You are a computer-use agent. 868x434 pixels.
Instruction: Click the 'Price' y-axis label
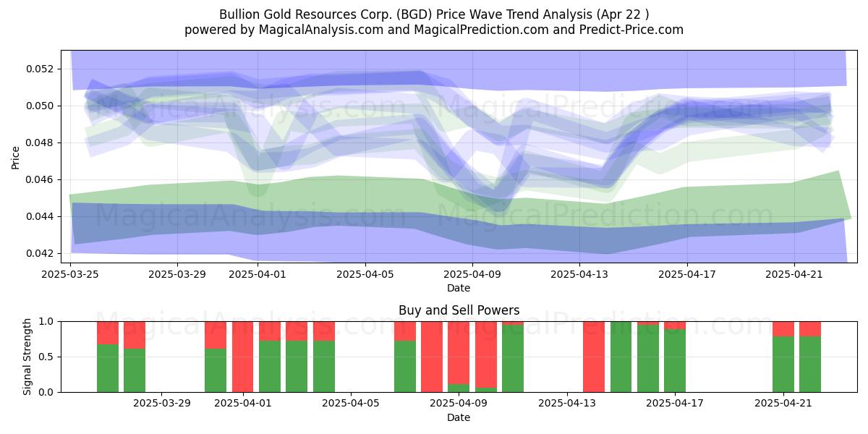pos(16,156)
